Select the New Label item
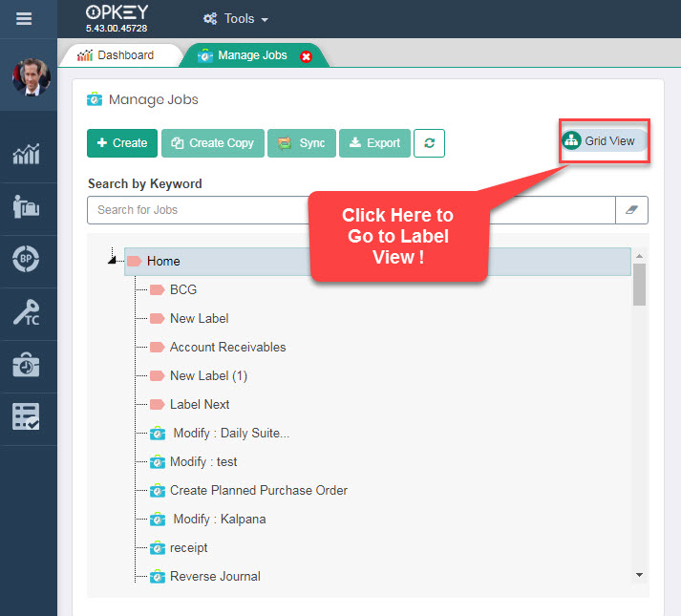The height and width of the screenshot is (616, 681). pyautogui.click(x=199, y=318)
